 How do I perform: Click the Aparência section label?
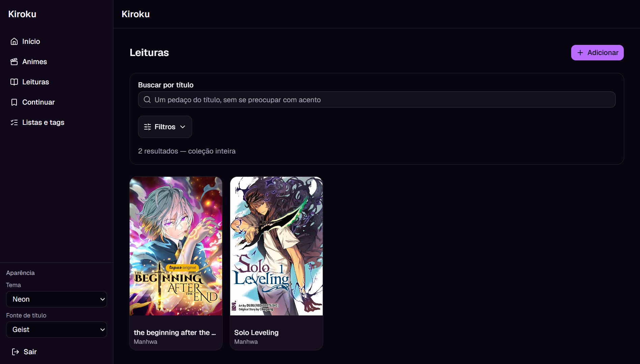[20, 273]
